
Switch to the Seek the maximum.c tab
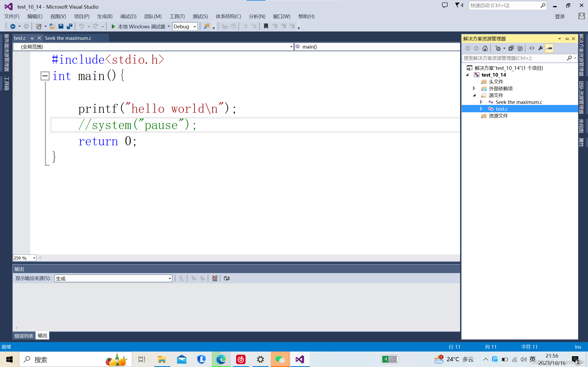click(68, 38)
